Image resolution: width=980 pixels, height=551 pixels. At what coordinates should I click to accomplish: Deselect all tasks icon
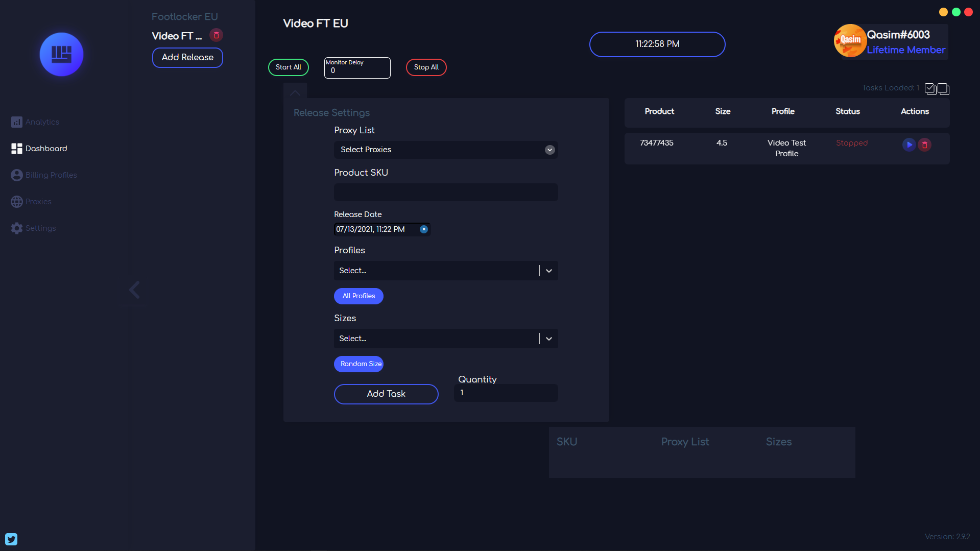coord(943,89)
